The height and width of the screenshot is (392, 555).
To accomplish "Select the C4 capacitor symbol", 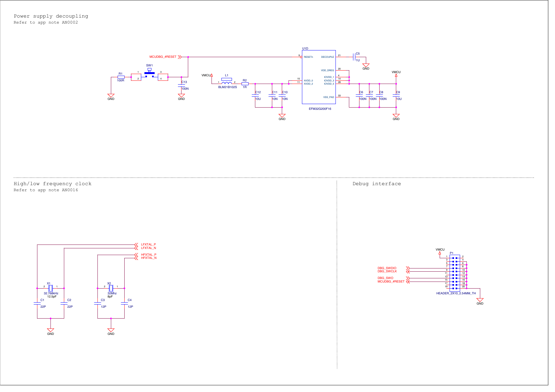I will click(x=124, y=303).
